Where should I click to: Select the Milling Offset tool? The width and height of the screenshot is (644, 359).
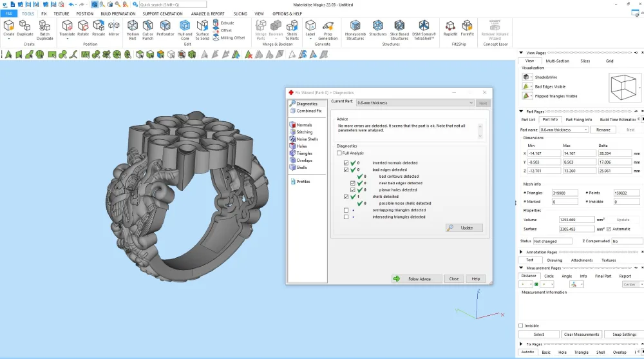(229, 37)
